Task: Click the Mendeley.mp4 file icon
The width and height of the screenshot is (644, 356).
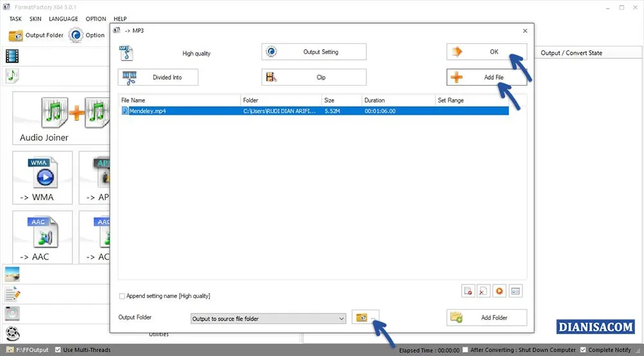Action: click(125, 111)
